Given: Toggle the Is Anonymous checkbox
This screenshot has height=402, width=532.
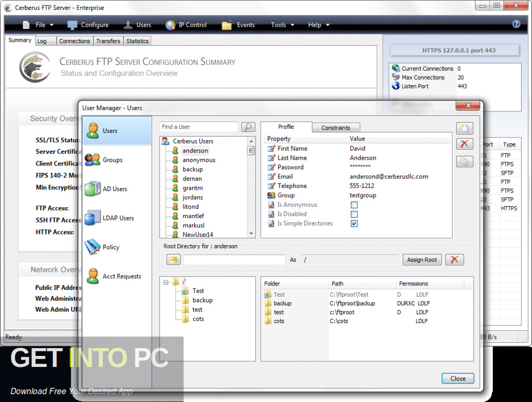Looking at the screenshot, I should click(x=354, y=205).
